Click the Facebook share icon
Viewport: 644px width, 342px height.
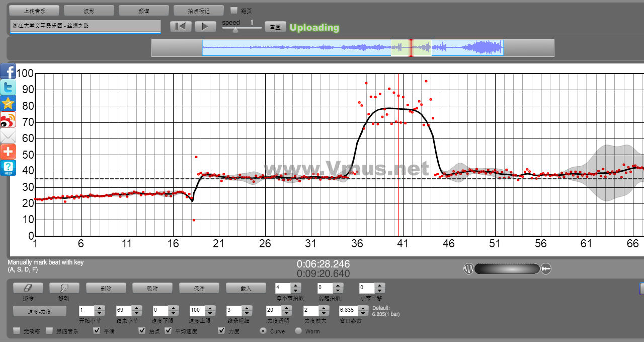[8, 72]
